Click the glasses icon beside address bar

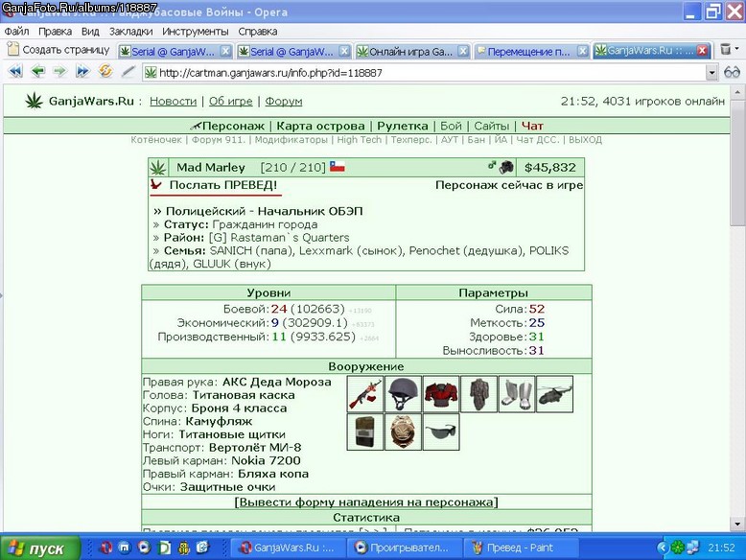[732, 73]
